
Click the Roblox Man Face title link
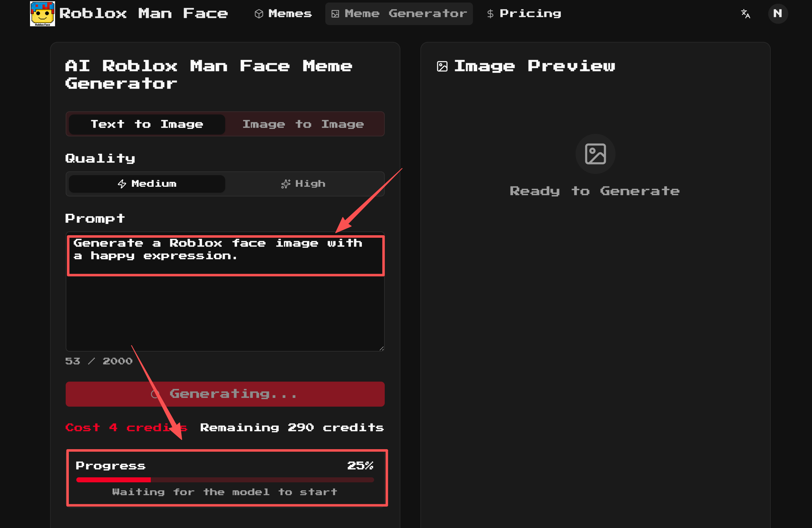point(143,14)
